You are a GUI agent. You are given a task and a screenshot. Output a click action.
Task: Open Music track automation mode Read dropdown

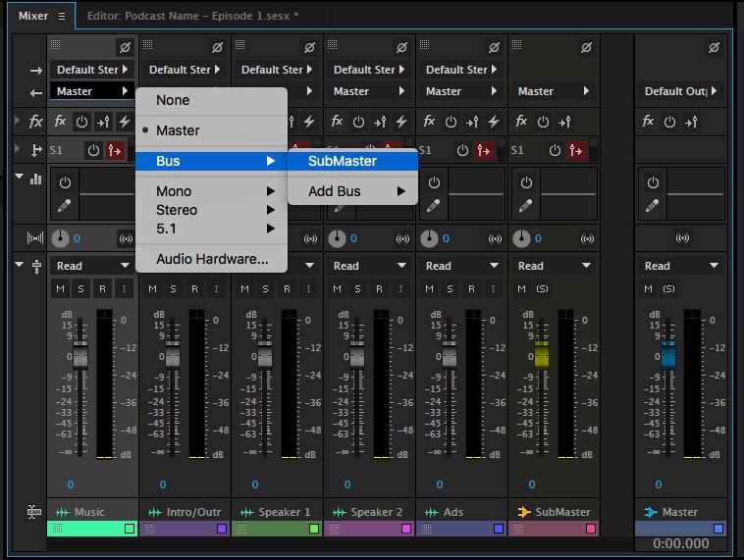click(x=92, y=266)
